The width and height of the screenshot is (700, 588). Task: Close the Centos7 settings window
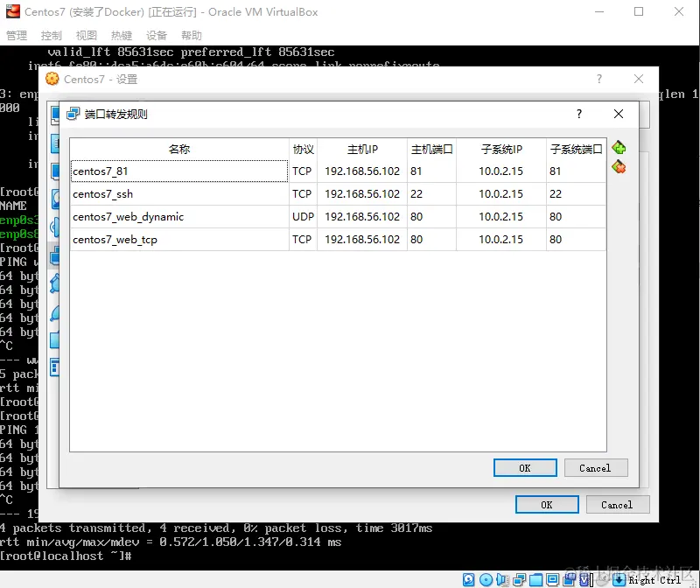(639, 79)
